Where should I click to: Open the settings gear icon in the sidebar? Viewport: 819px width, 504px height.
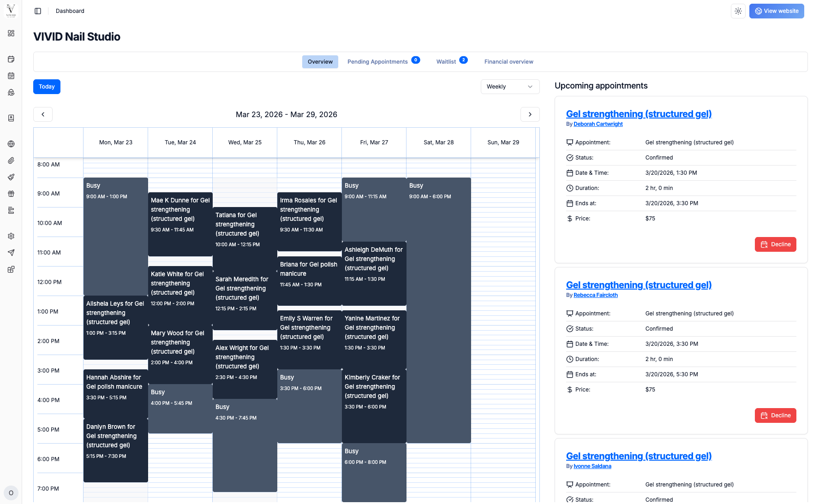pos(11,236)
